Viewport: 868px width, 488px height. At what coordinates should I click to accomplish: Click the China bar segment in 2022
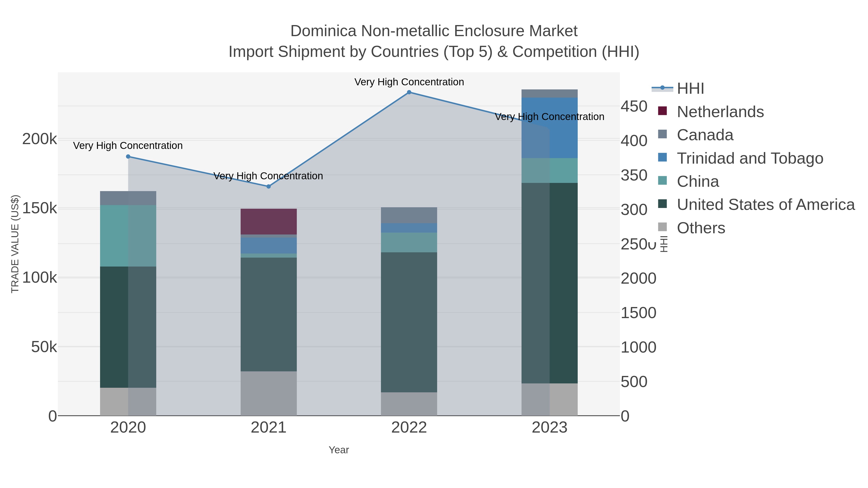point(409,242)
